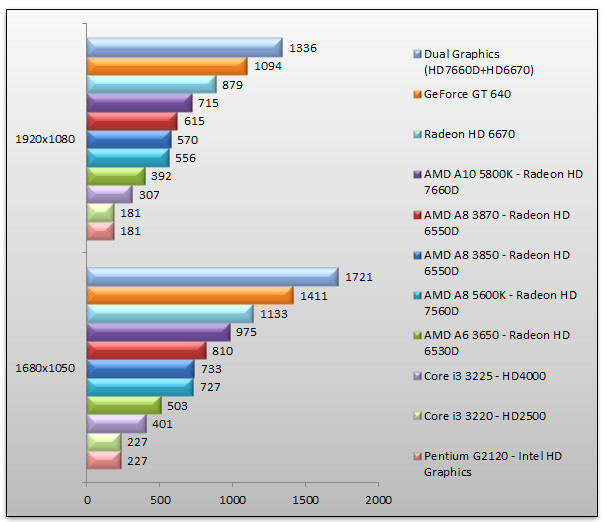Image resolution: width=607 pixels, height=522 pixels.
Task: Select the AMD A8 3870 legend swatch
Action: 417,215
